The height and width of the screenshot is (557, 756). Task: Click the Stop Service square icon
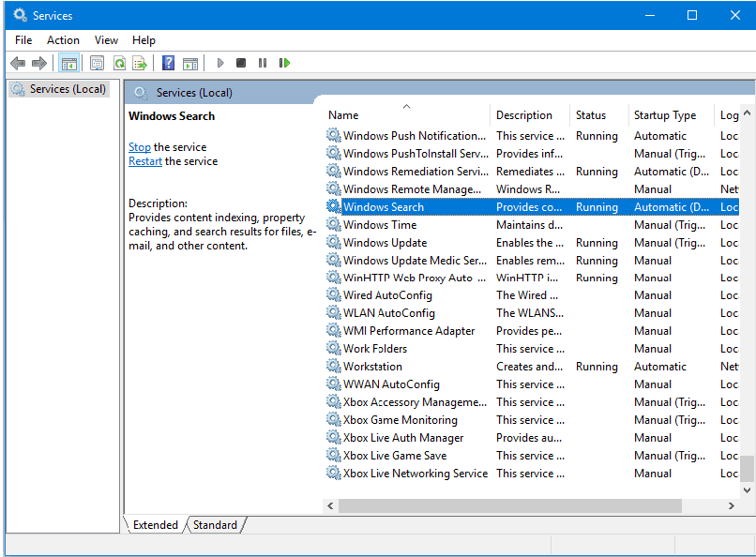pos(241,63)
